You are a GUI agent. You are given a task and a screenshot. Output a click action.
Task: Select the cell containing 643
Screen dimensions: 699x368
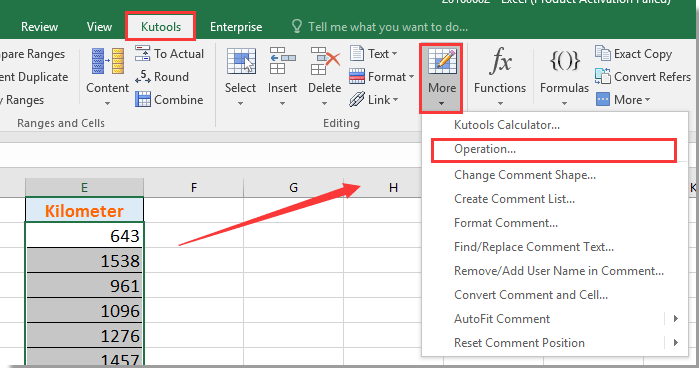84,236
